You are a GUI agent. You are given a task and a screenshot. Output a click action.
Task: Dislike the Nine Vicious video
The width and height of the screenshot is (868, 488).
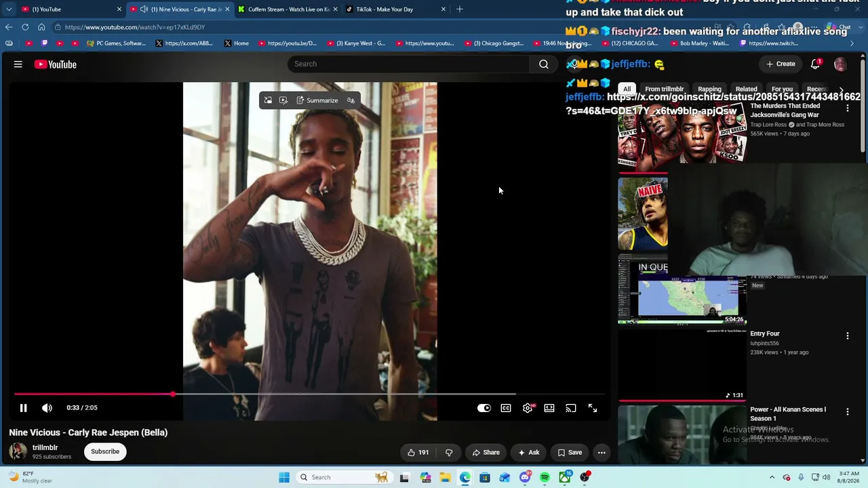pyautogui.click(x=449, y=452)
